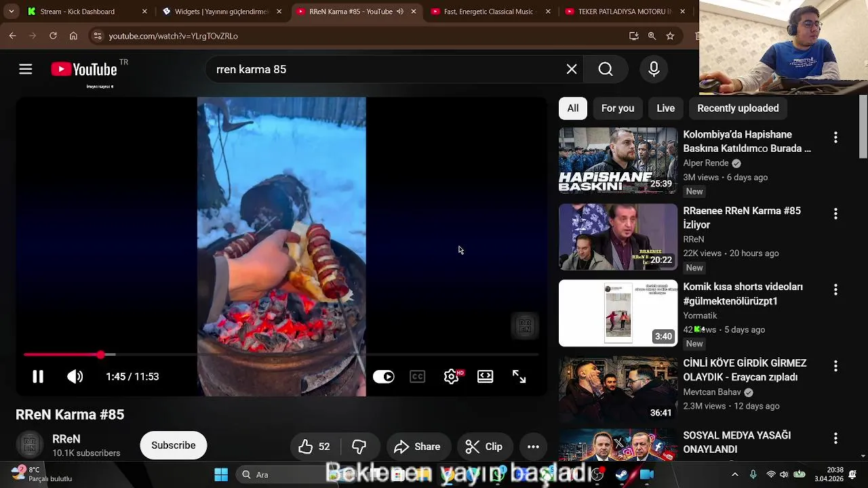Open RRaenee RReN Karma #85 İzliyor thumbnail
This screenshot has width=868, height=488.
point(618,237)
